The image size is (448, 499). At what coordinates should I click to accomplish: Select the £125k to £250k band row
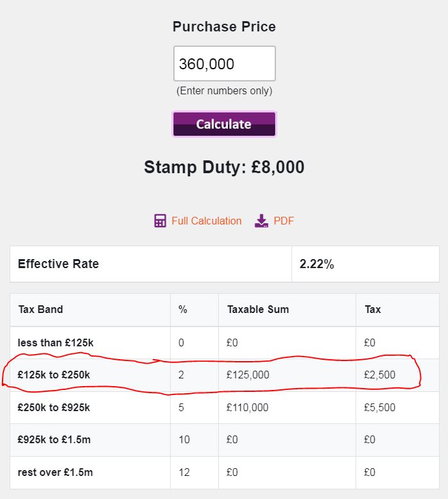click(x=225, y=375)
